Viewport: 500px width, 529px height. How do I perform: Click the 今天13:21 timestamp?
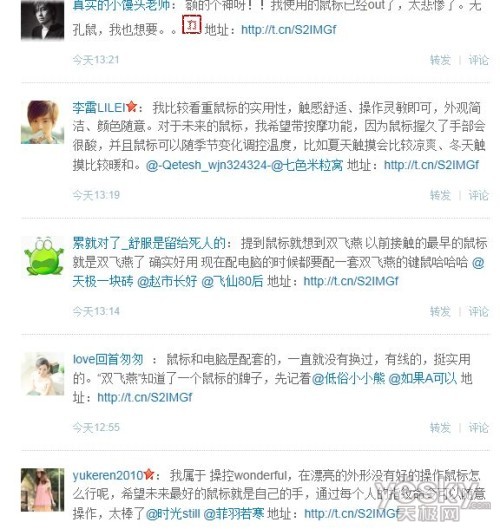click(x=96, y=60)
